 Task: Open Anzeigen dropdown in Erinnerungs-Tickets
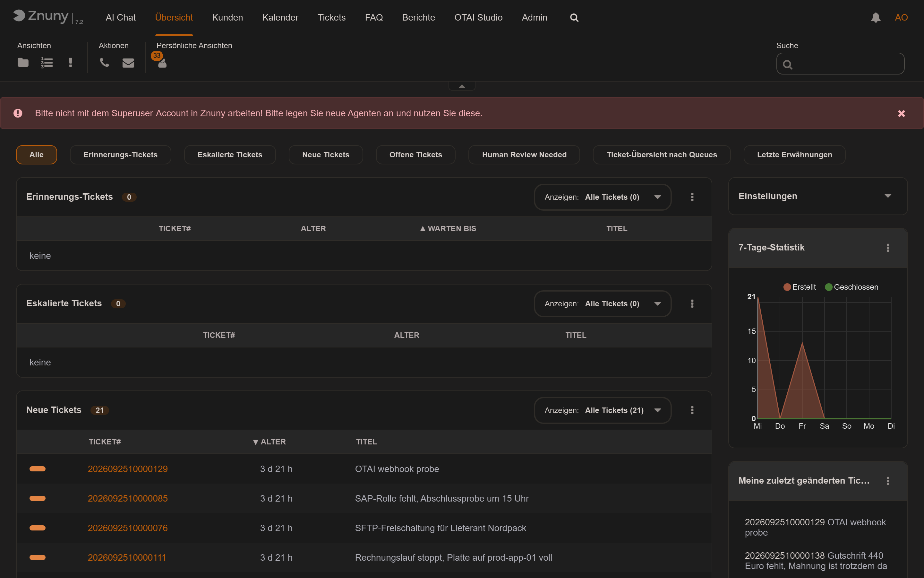click(602, 197)
